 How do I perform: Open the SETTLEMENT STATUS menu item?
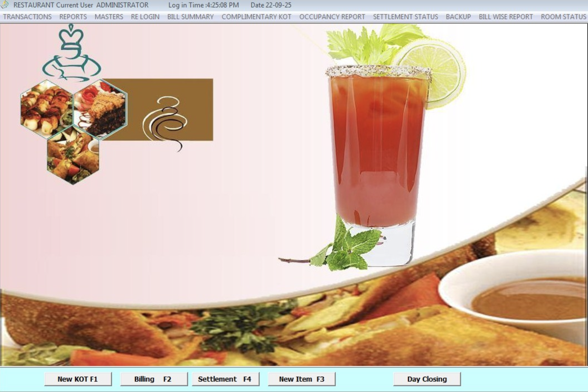pos(405,17)
